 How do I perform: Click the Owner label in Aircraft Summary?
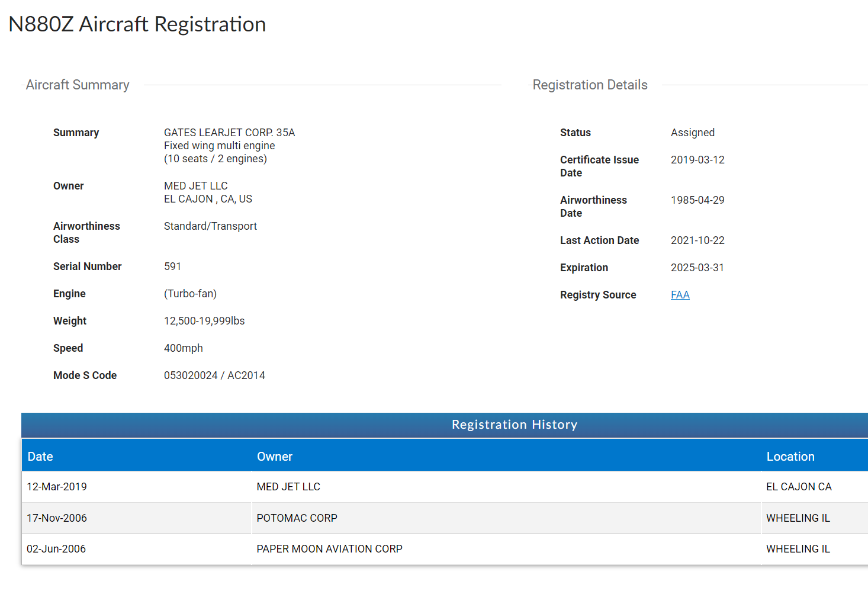[x=68, y=186]
